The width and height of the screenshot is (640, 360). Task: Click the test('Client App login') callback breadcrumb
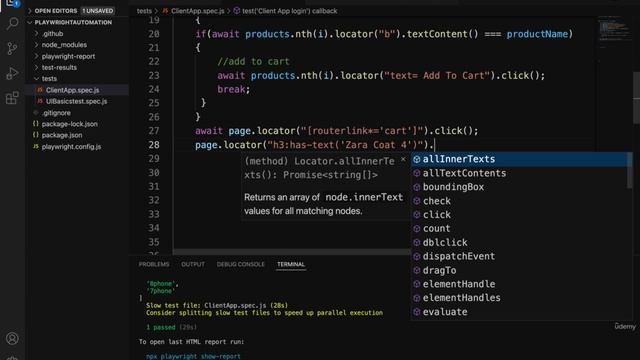pyautogui.click(x=289, y=11)
